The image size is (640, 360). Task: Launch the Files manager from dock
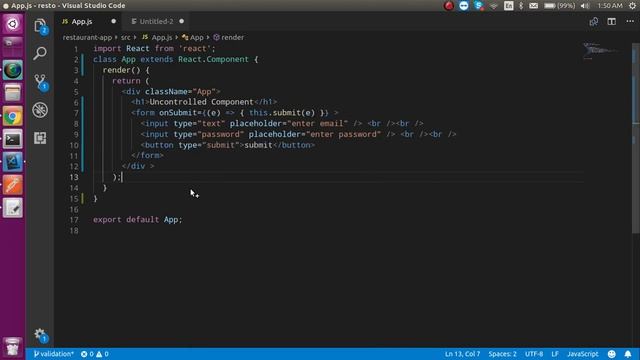click(13, 93)
